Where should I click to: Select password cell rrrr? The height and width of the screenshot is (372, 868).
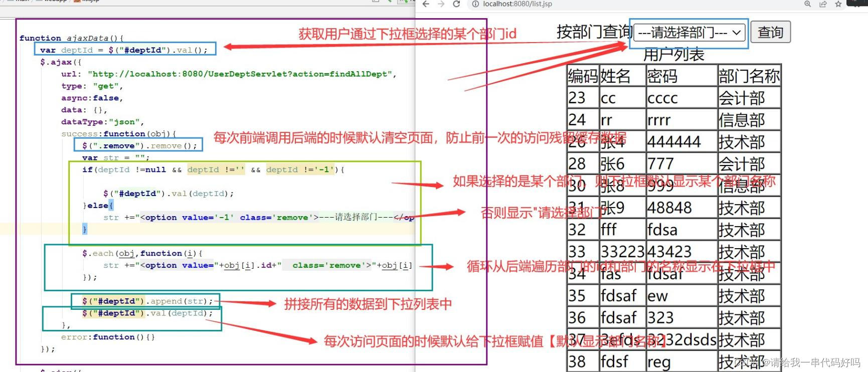point(681,120)
